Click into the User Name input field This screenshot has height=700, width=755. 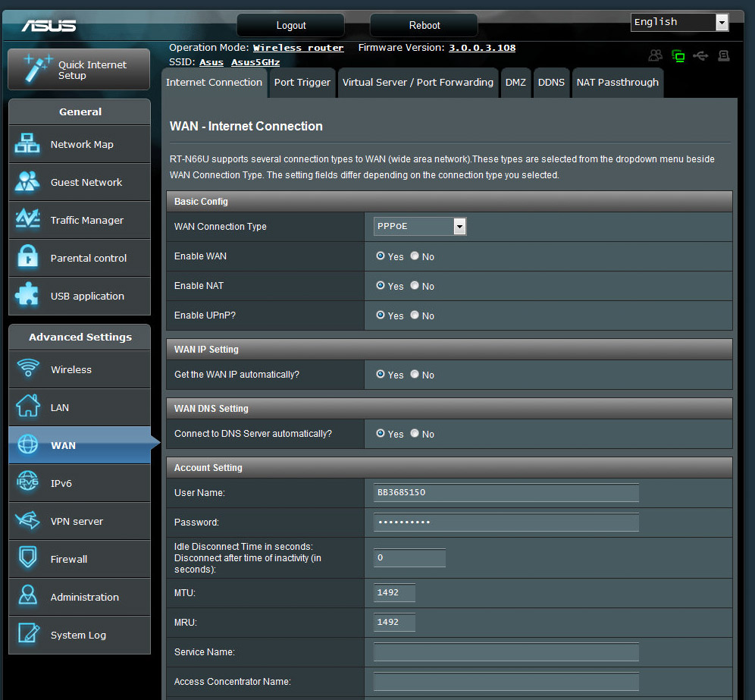(x=506, y=493)
